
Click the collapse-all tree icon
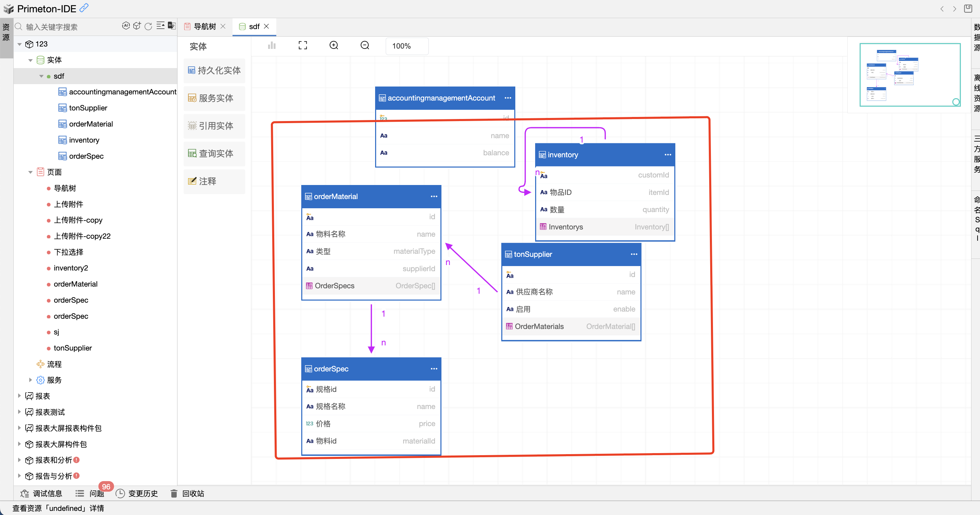(x=160, y=26)
